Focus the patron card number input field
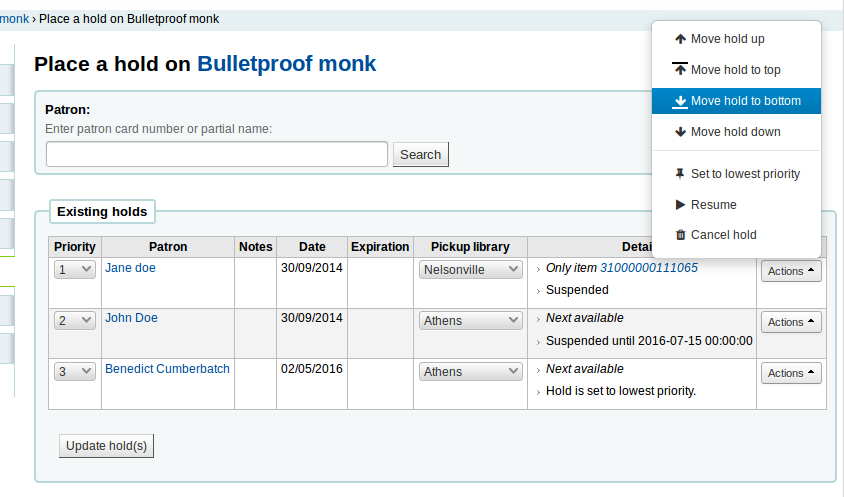 tap(217, 154)
